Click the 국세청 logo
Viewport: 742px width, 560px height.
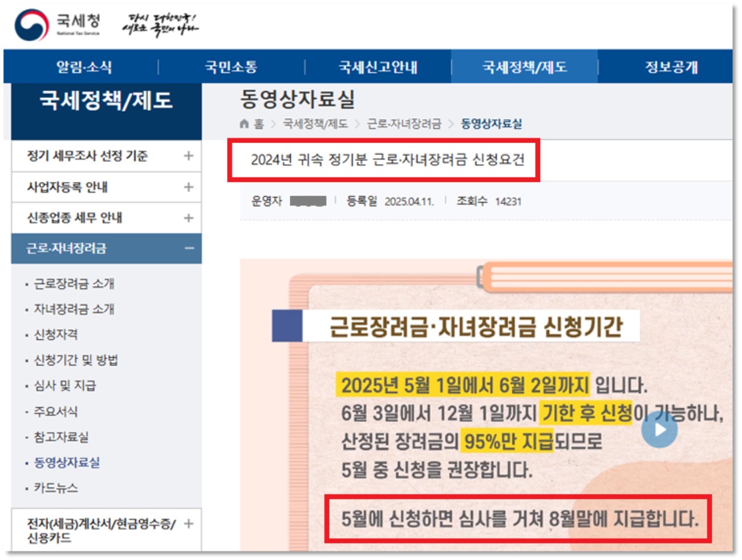click(57, 25)
